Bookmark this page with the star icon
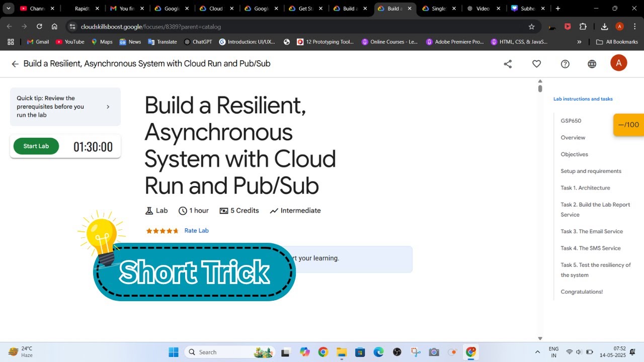 [531, 27]
